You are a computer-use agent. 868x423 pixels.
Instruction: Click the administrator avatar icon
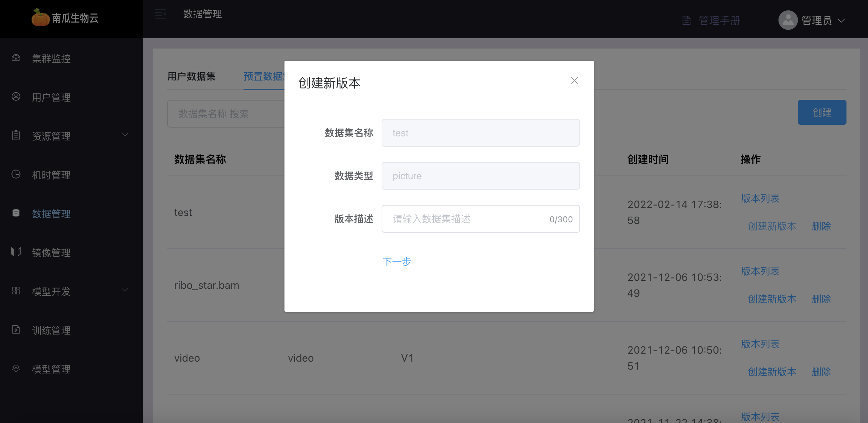point(788,20)
